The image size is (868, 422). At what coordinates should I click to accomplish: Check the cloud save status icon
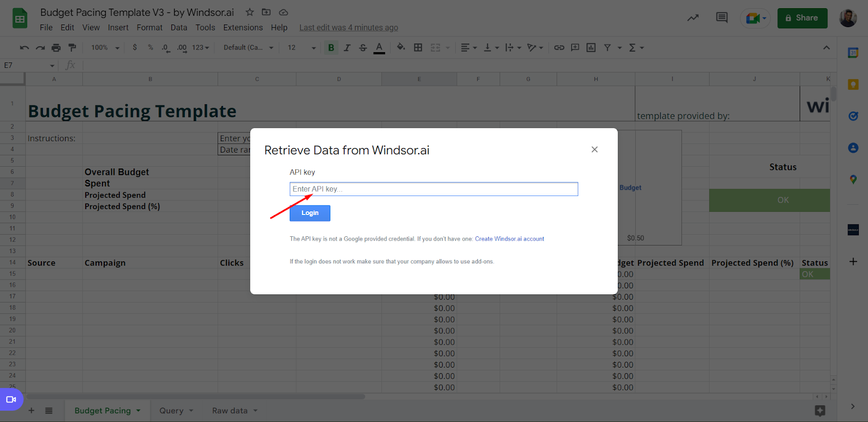tap(283, 12)
